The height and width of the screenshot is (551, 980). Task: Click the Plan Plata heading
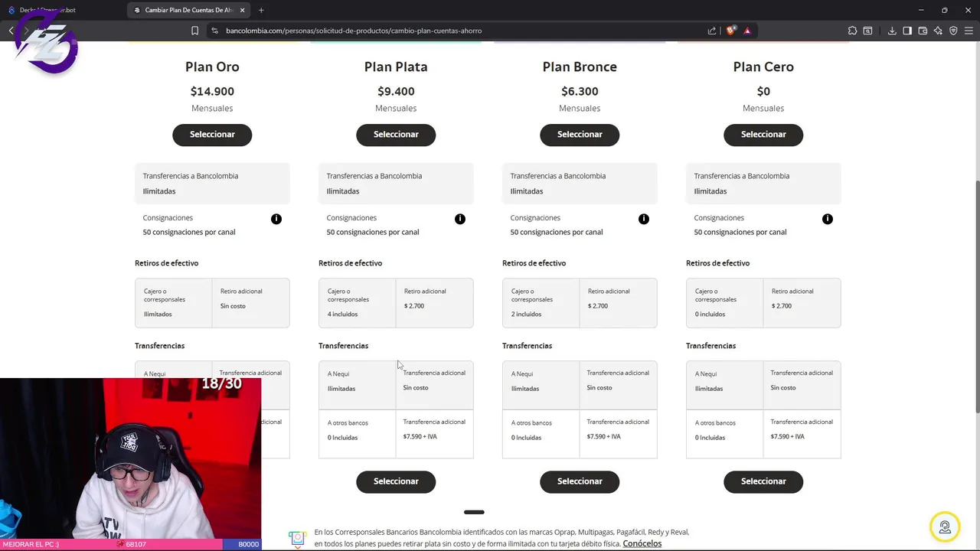(x=396, y=67)
